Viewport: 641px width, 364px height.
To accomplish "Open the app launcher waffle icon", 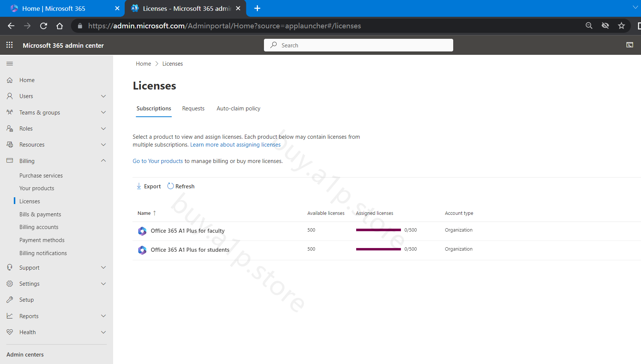I will tap(10, 45).
